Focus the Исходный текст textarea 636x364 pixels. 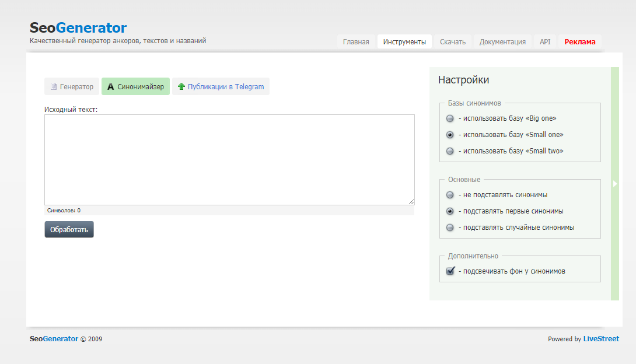click(229, 160)
